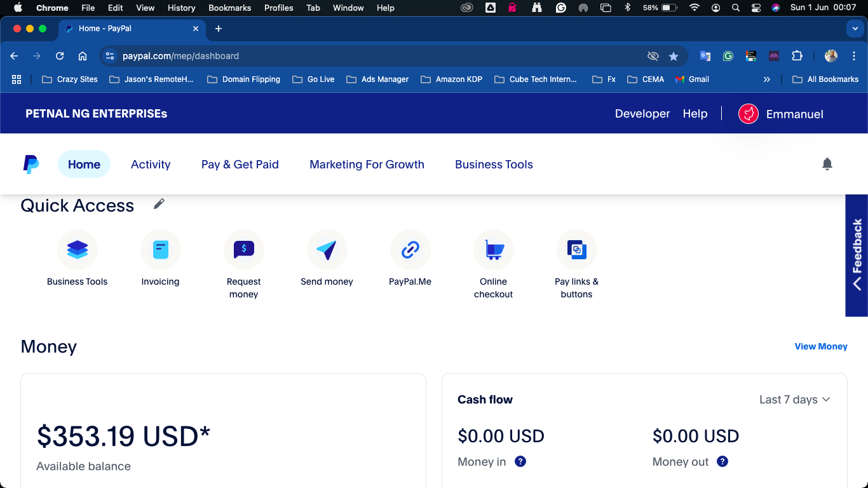Screen dimensions: 868x488
Task: Click the Chrome home button
Action: coord(83,56)
